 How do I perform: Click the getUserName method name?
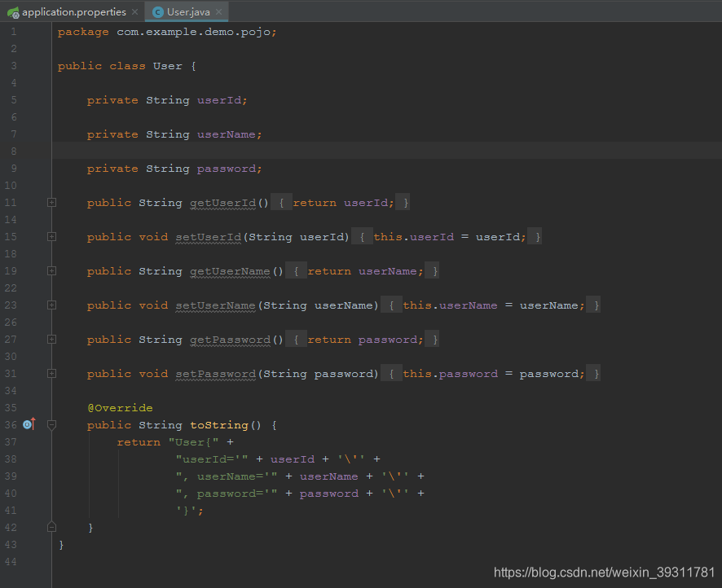pos(231,271)
